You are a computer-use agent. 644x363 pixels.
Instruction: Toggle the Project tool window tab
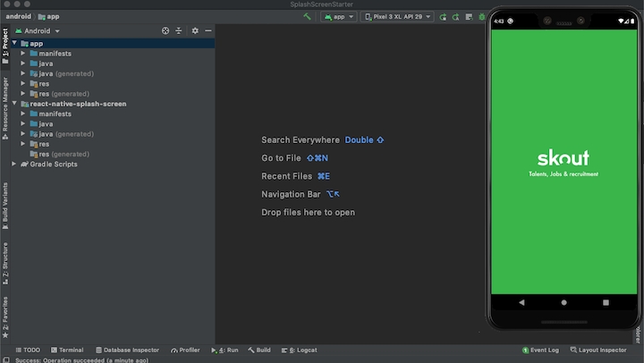coord(5,40)
